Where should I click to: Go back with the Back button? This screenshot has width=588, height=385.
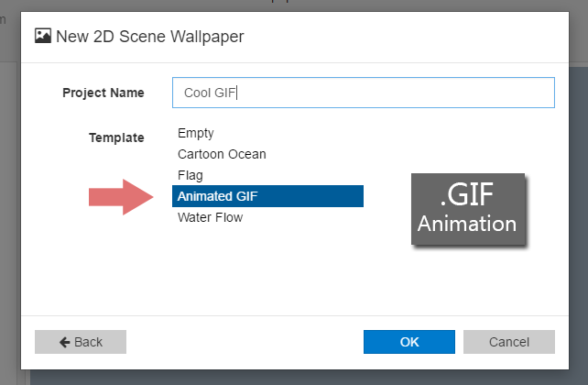81,342
